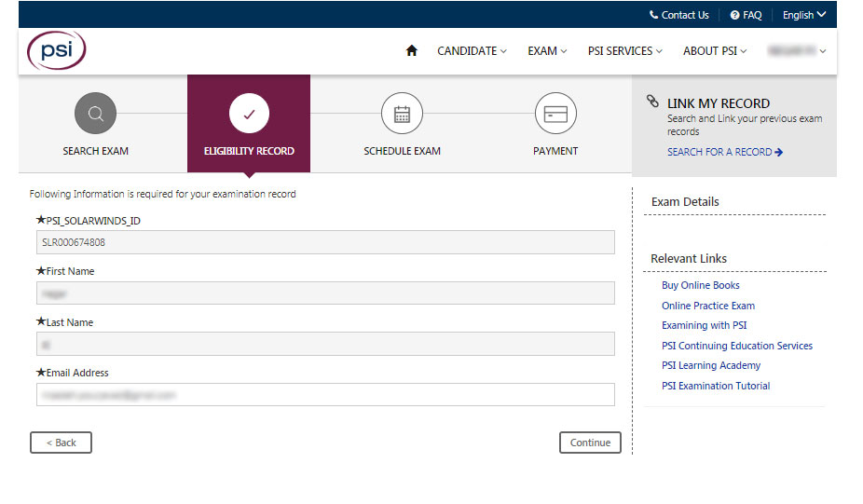Click the Link My Record chain icon
This screenshot has width=863, height=504.
pyautogui.click(x=652, y=102)
